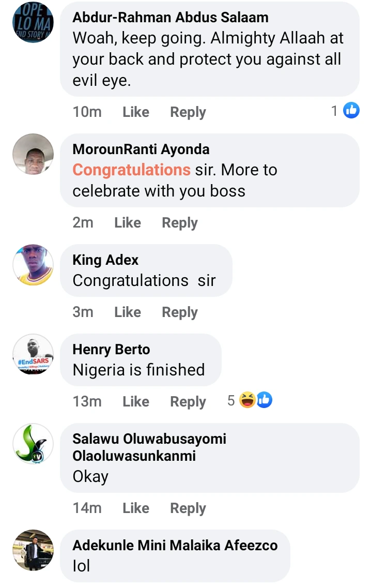371x588 pixels.
Task: View MorounRanti Ayonda's profile photo
Action: [x=33, y=154]
